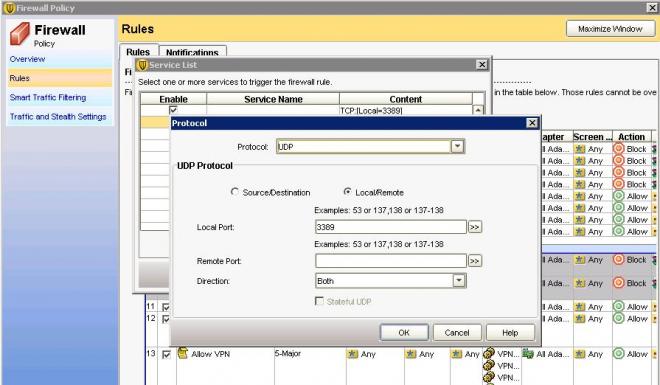
Task: Click the star icon before first Any in row 13
Action: click(x=352, y=354)
